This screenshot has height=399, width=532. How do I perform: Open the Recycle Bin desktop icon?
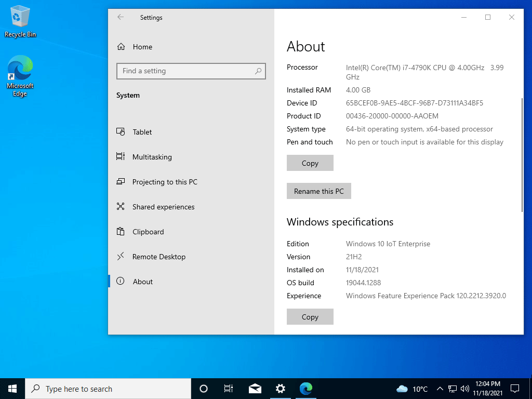pyautogui.click(x=20, y=21)
